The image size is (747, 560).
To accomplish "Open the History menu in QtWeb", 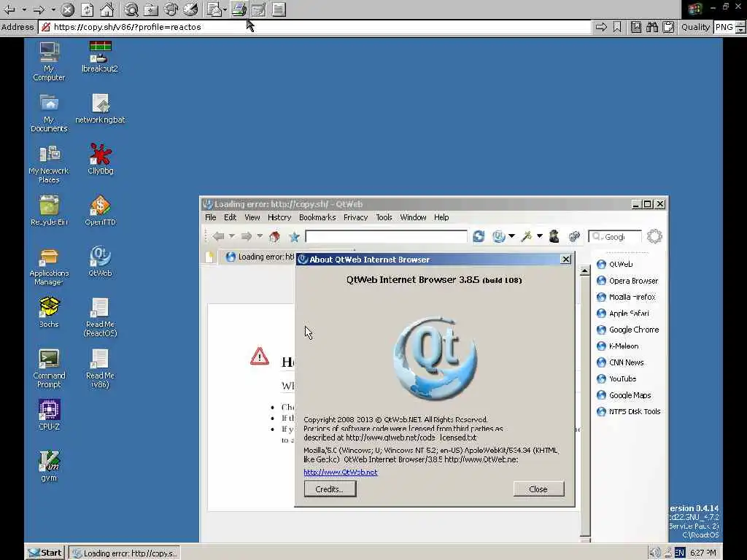I will point(279,217).
